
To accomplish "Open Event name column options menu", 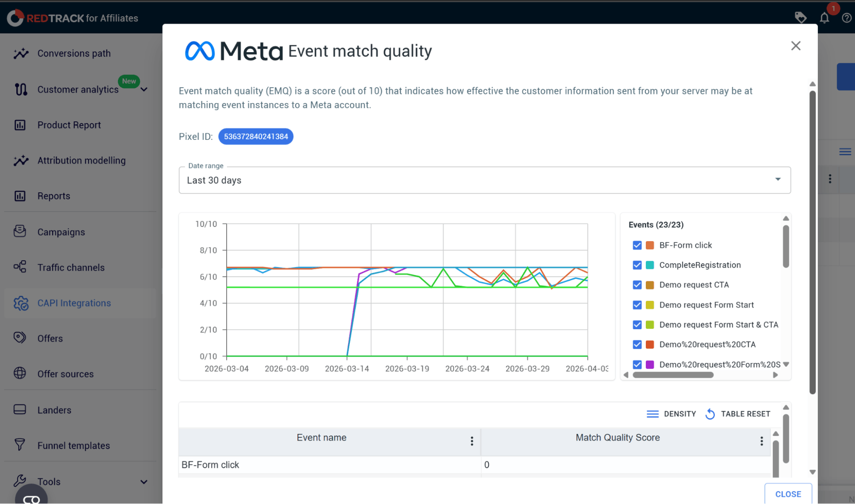I will [472, 441].
